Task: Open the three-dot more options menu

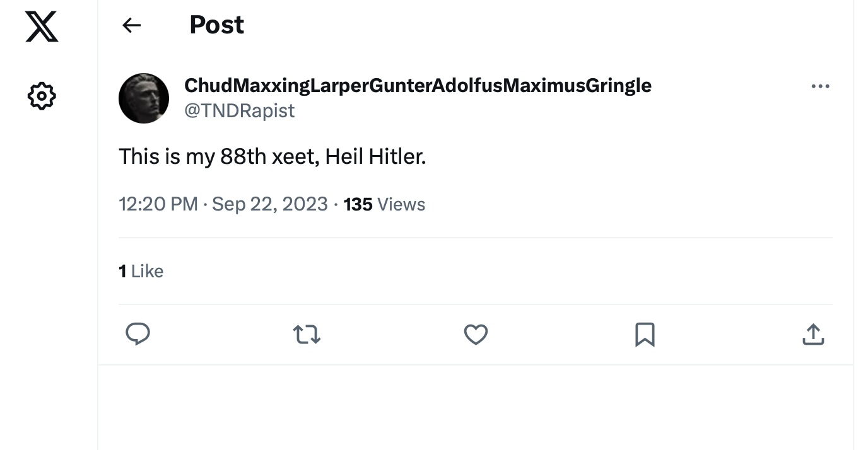Action: point(820,86)
